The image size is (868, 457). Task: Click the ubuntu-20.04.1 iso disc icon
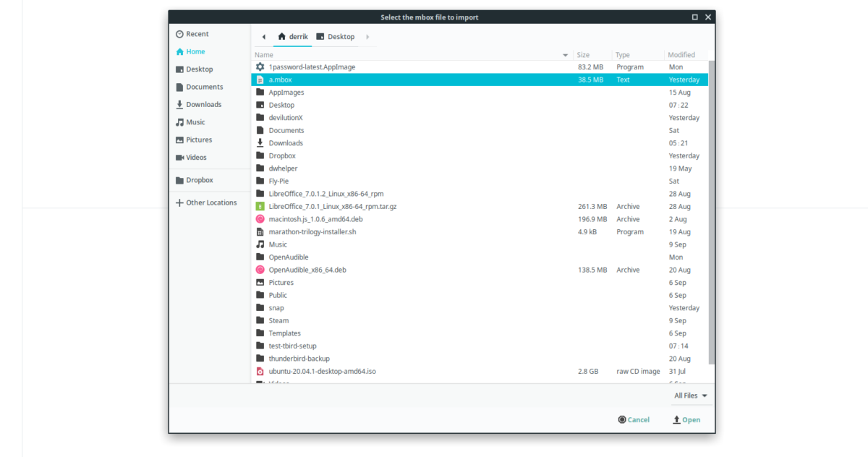coord(260,371)
